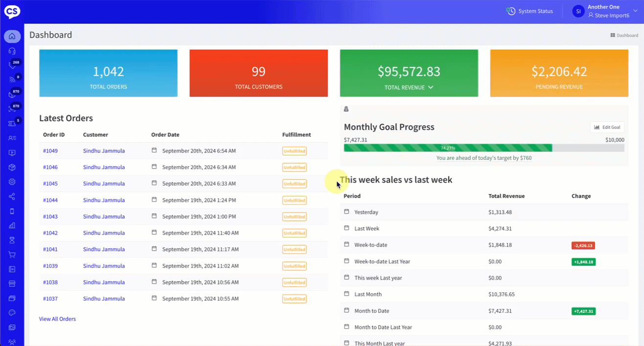Click the home icon in the sidebar
644x346 pixels.
point(12,36)
